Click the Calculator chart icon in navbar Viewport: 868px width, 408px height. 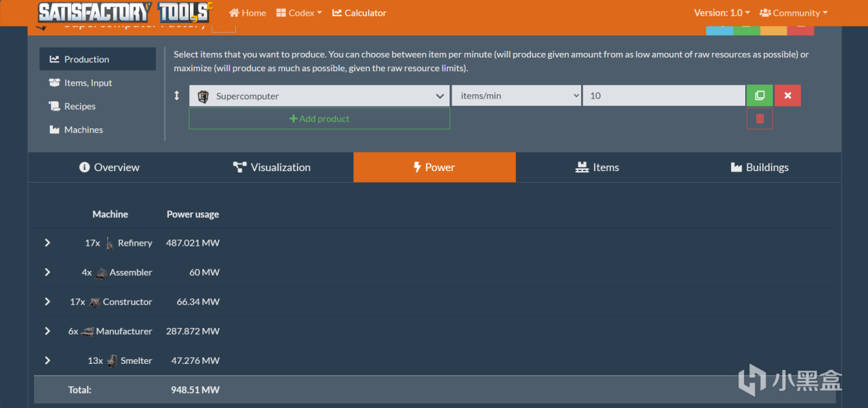click(x=337, y=13)
